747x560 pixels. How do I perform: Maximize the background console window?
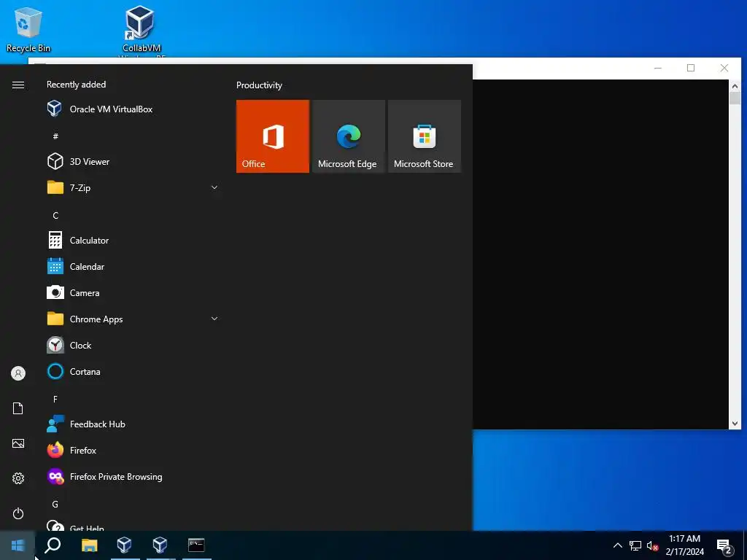pos(691,68)
